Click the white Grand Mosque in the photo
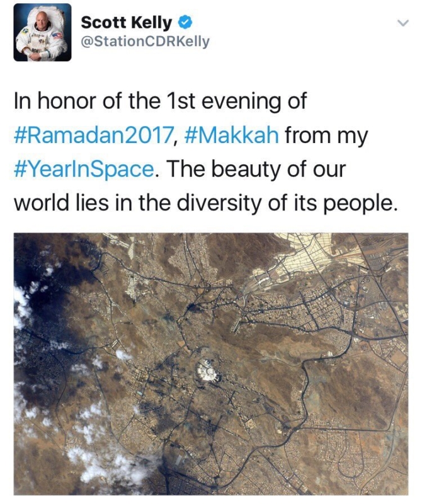Screen dimensions: 422x504 point(208,371)
